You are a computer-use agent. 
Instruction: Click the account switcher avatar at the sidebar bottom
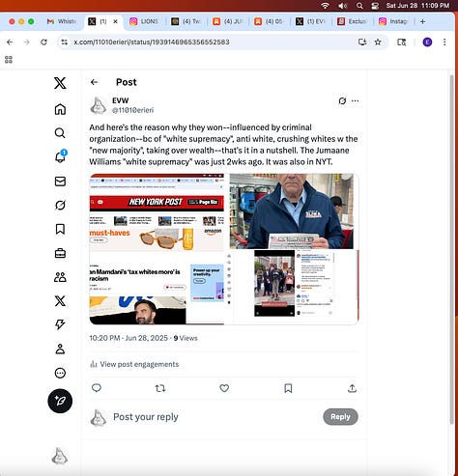point(60,456)
